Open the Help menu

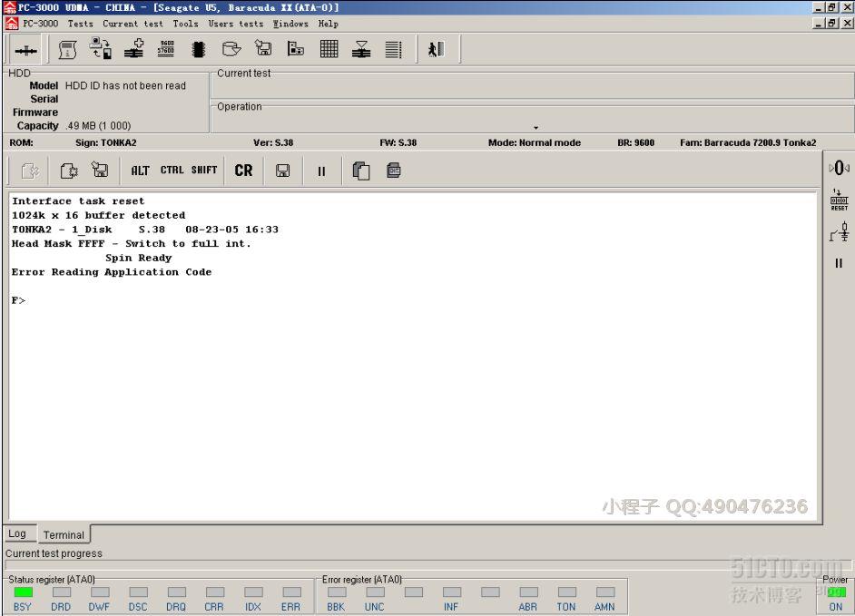(x=329, y=24)
